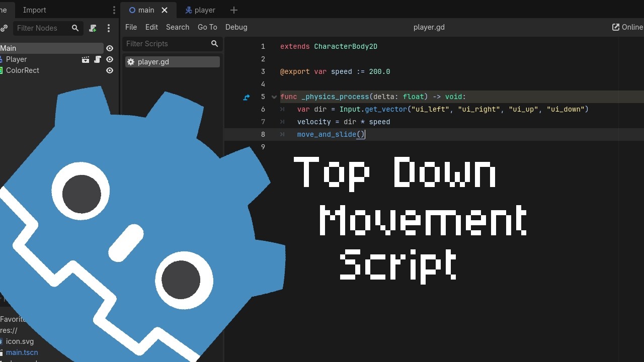Image resolution: width=644 pixels, height=362 pixels.
Task: Collapse the _physics_process function fold arrow
Action: point(274,97)
